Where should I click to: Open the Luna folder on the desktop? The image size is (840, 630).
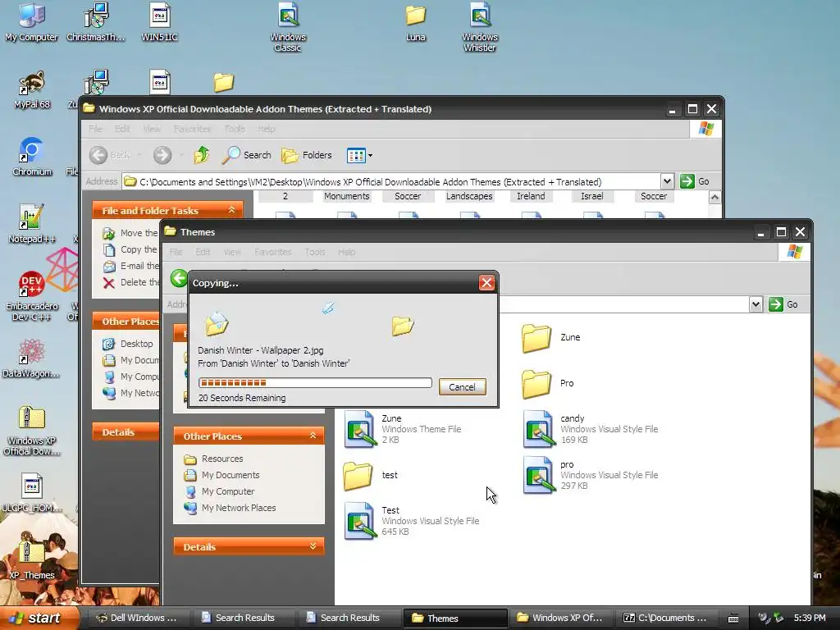coord(416,22)
